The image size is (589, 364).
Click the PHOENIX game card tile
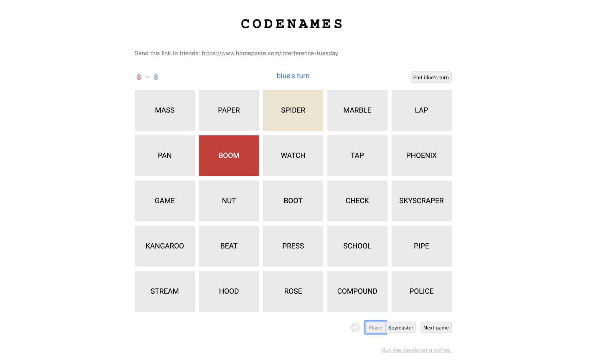pos(421,155)
